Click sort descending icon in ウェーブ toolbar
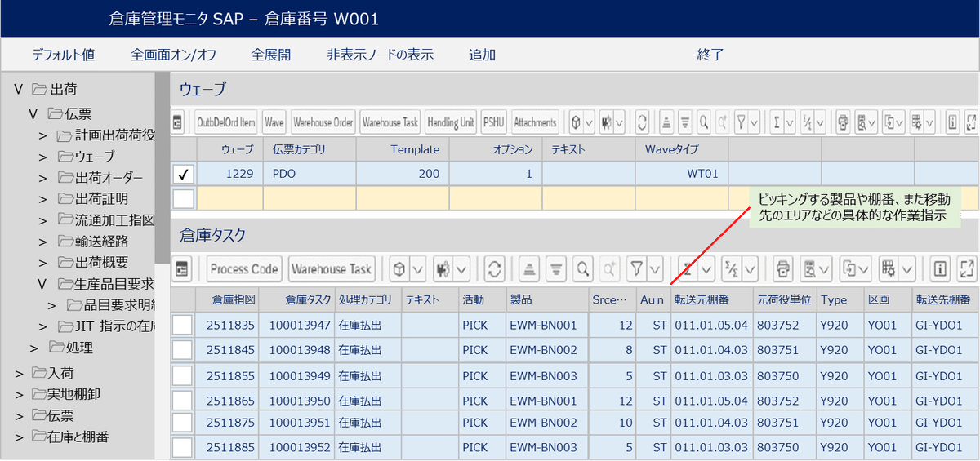 (685, 122)
